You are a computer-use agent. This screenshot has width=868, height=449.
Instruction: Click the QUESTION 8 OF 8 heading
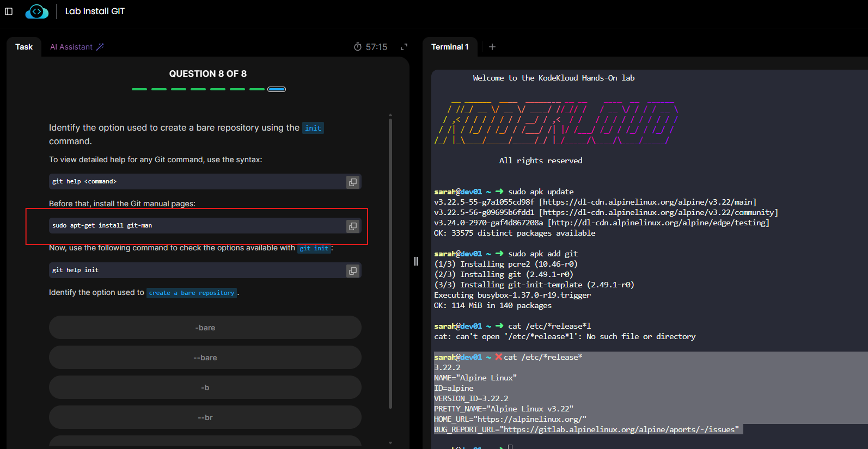point(208,73)
